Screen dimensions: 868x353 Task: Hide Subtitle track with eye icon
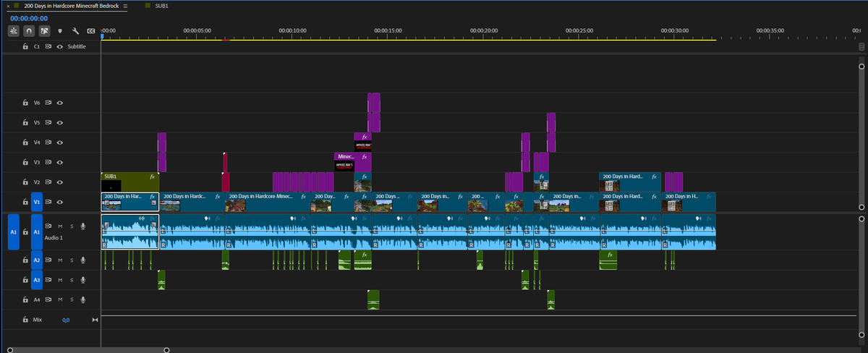[x=60, y=46]
